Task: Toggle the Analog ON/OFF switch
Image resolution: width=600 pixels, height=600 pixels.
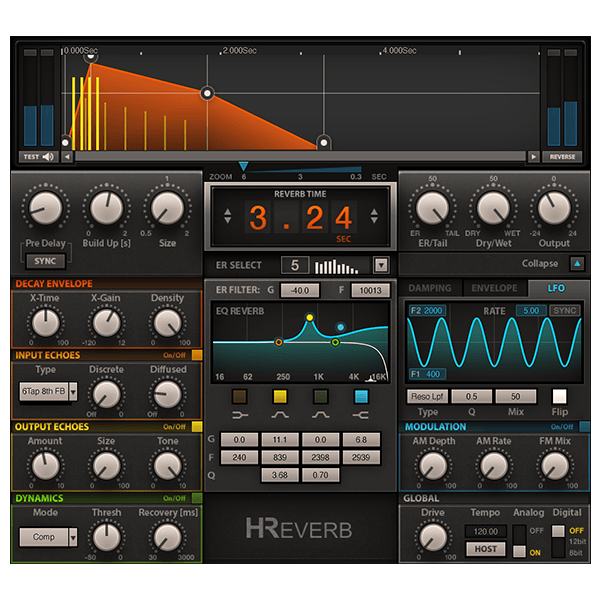Action: (519, 541)
